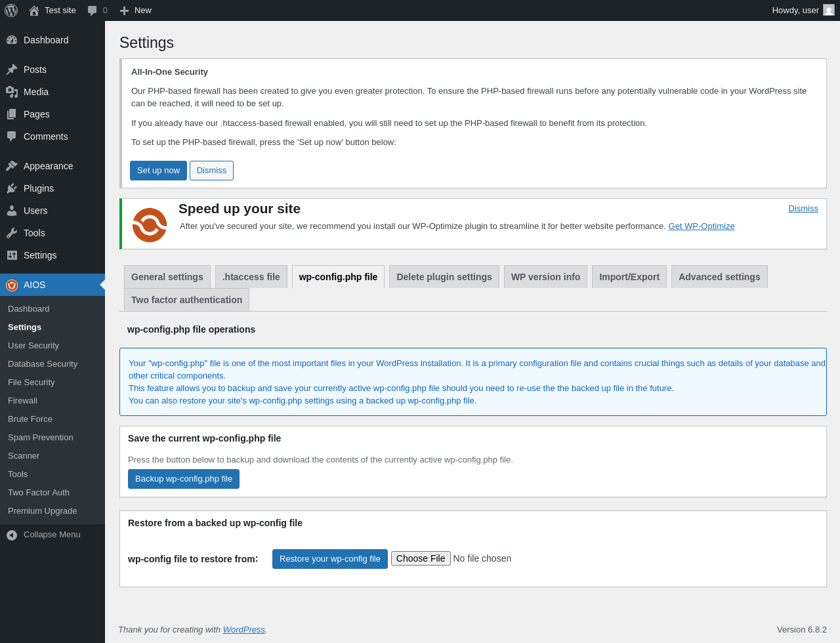Screen dimensions: 840x643
Task: Open the AIOS Tools submenu item
Action: (x=52, y=474)
